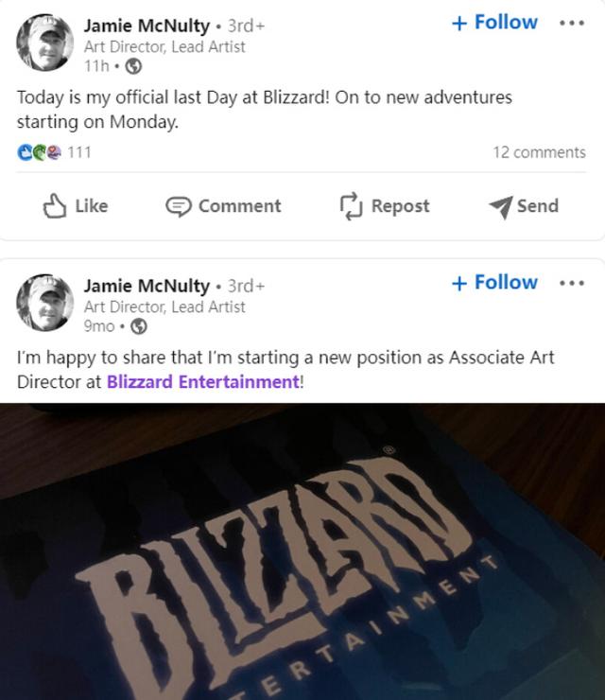Click the 111 reactions count

tap(79, 152)
